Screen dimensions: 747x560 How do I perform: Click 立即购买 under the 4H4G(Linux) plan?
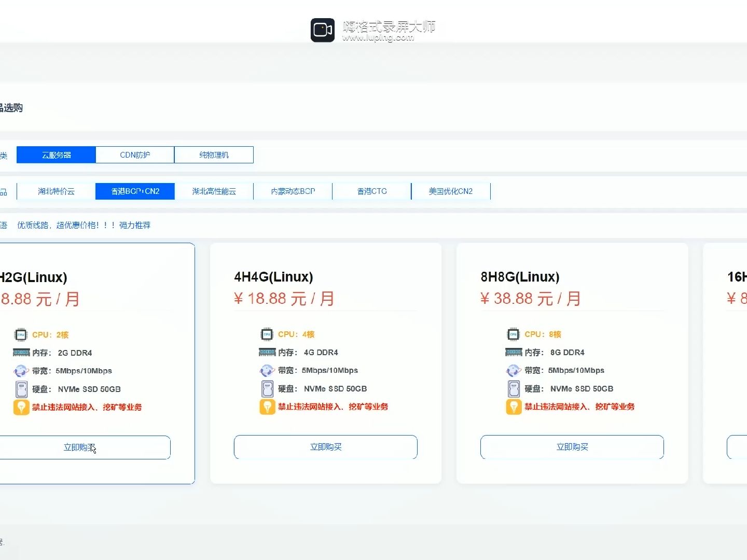326,447
